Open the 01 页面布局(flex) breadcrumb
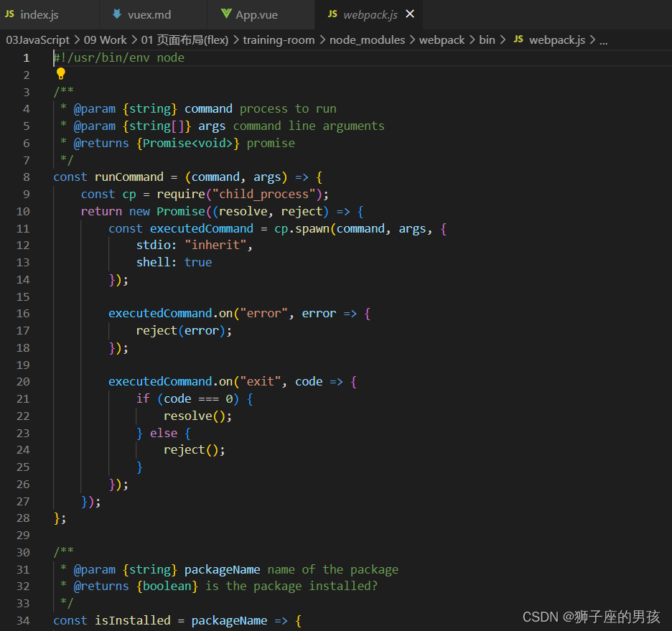The height and width of the screenshot is (631, 672). coord(185,39)
